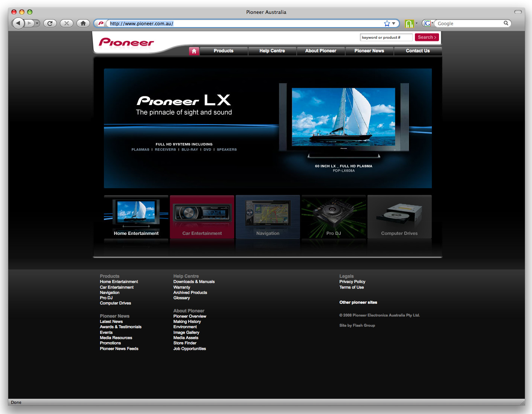Open the Promotions footer link
The width and height of the screenshot is (532, 414).
[110, 343]
